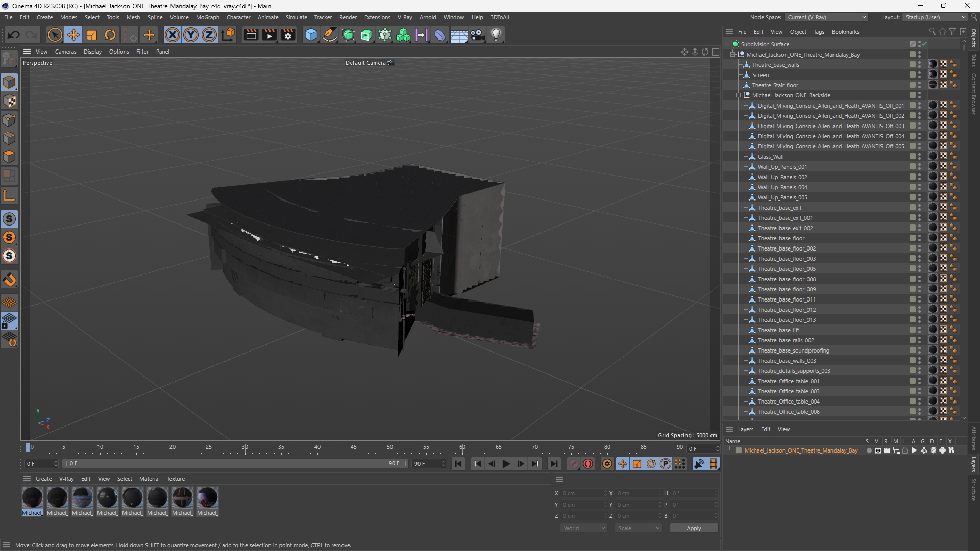Add a Cube primitive object
Image resolution: width=980 pixels, height=551 pixels.
click(x=311, y=35)
